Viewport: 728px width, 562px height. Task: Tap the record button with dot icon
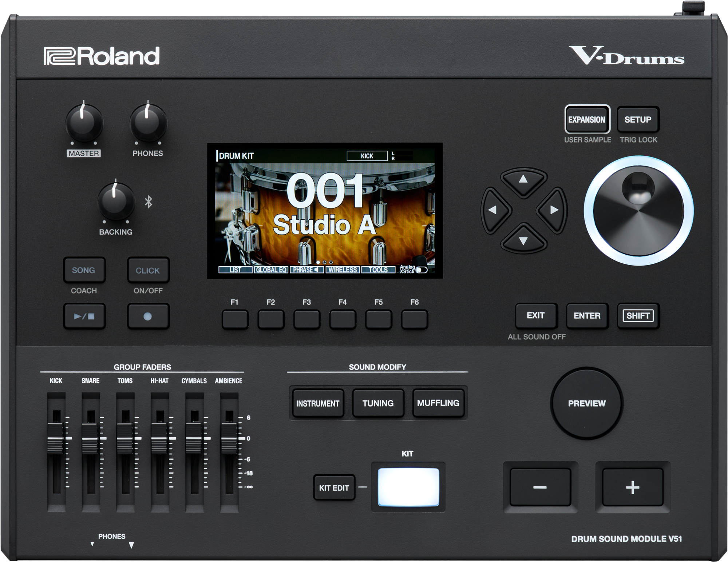[x=148, y=316]
